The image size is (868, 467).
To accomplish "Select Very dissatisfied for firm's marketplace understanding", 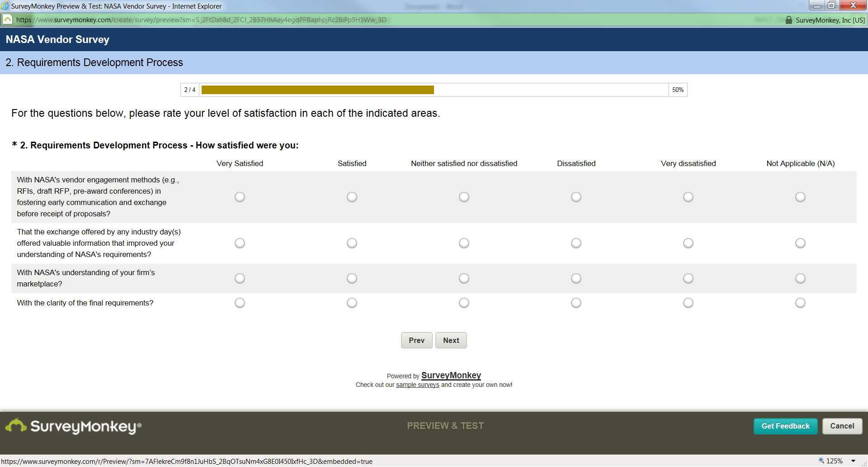I will pos(688,278).
